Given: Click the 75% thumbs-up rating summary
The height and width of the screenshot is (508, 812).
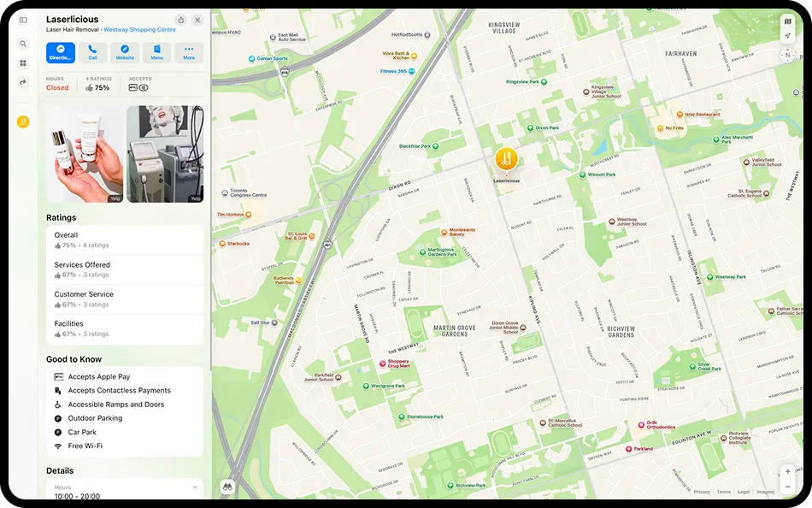Looking at the screenshot, I should pos(97,87).
